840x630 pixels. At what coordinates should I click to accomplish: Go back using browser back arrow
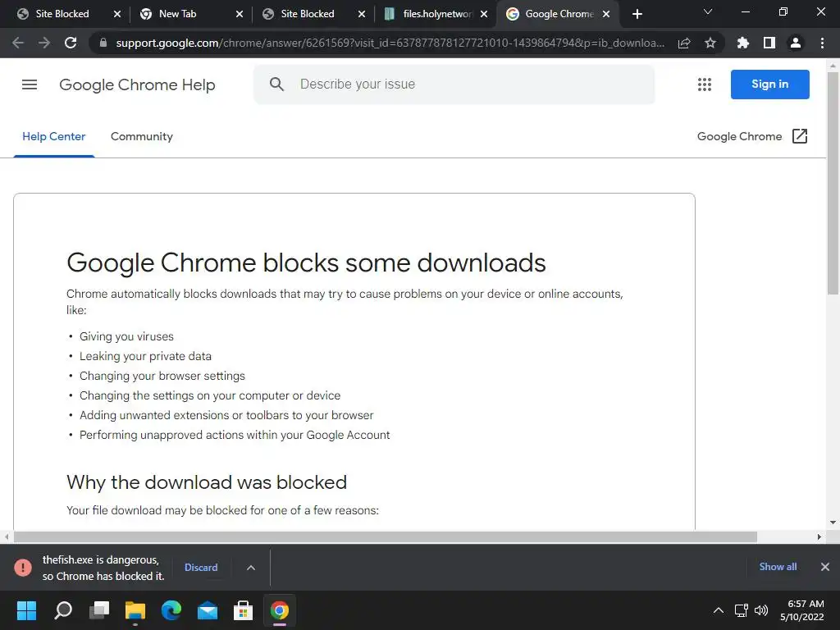click(18, 43)
